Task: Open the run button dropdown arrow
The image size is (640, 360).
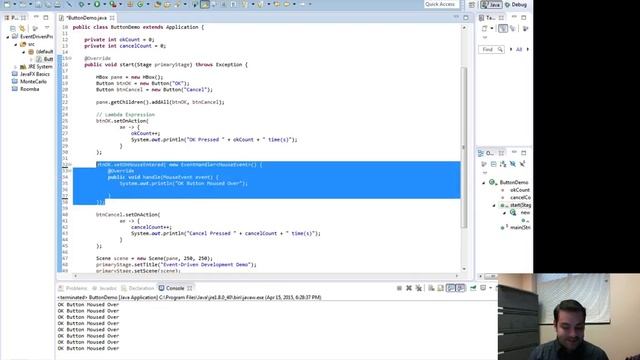Action: click(x=104, y=4)
